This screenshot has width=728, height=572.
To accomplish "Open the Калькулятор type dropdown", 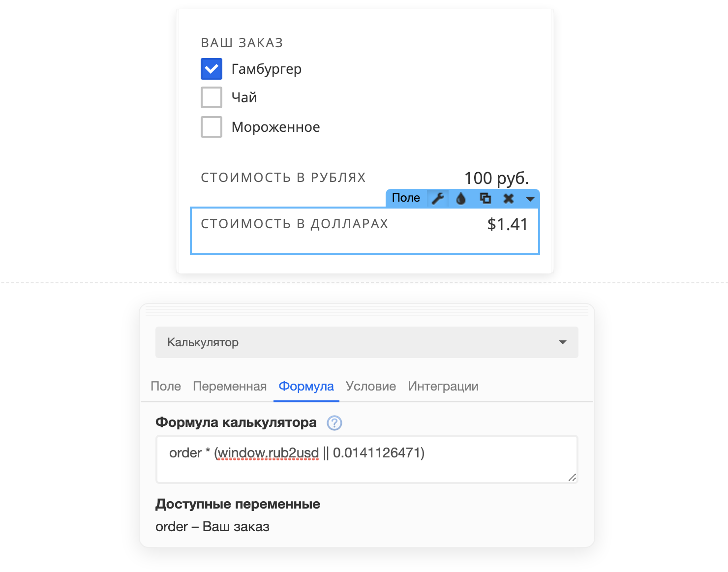I will (x=367, y=342).
